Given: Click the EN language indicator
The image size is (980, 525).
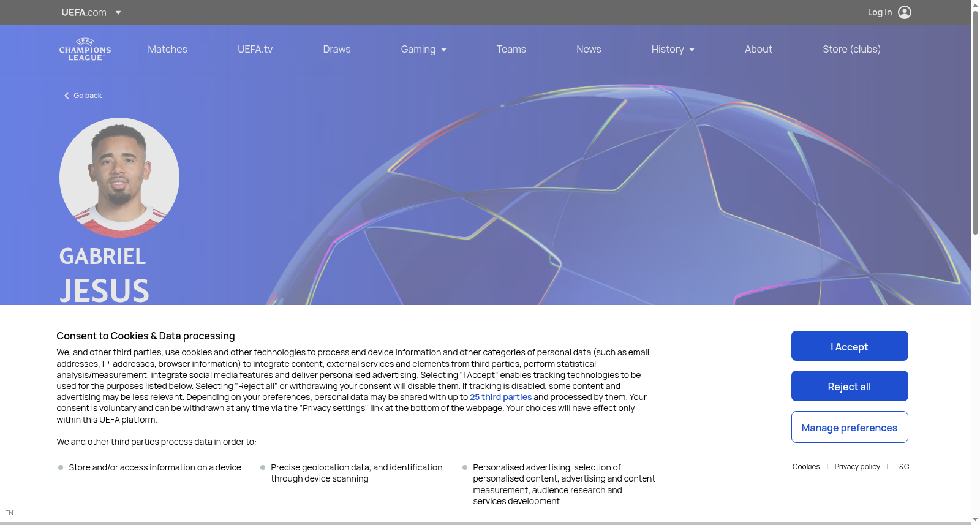Looking at the screenshot, I should click(9, 513).
